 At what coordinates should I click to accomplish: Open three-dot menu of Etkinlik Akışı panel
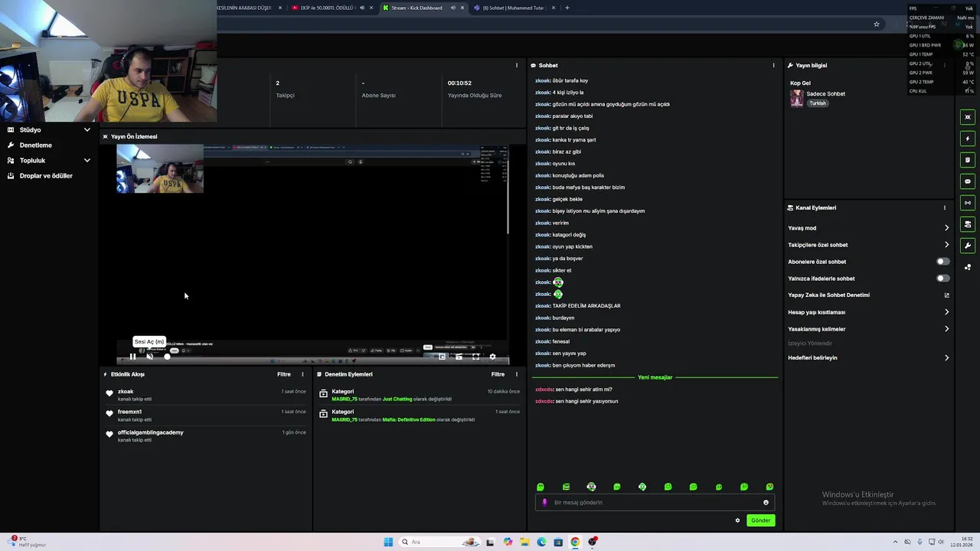tap(302, 374)
